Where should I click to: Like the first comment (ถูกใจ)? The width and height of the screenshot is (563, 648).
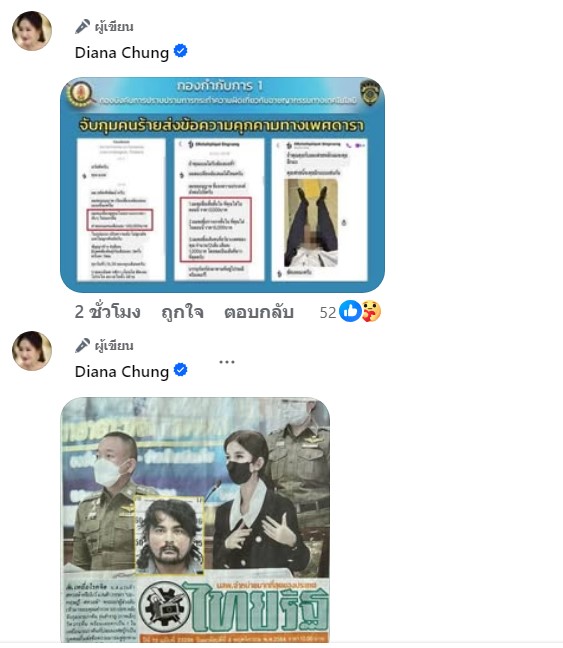tap(182, 312)
